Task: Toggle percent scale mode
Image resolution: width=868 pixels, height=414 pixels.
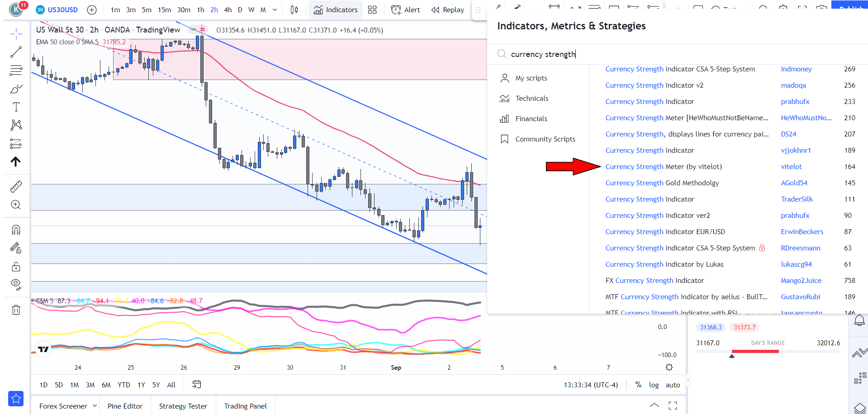Action: click(638, 385)
